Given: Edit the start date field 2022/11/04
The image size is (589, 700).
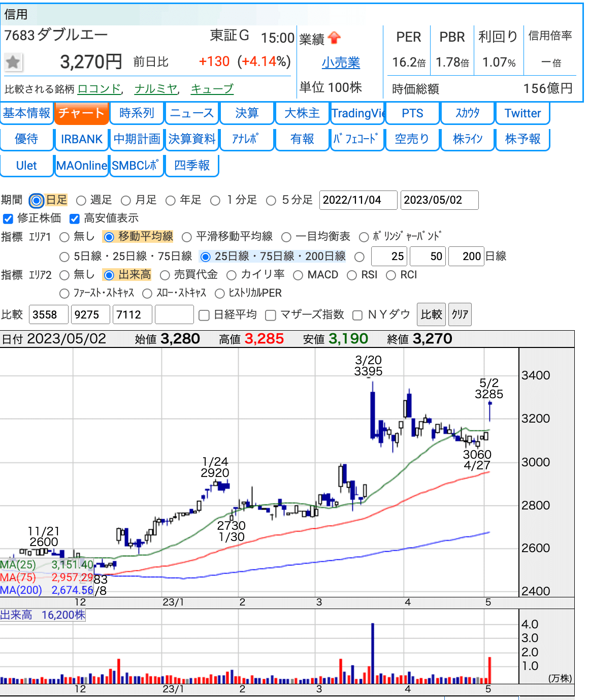Looking at the screenshot, I should (358, 200).
